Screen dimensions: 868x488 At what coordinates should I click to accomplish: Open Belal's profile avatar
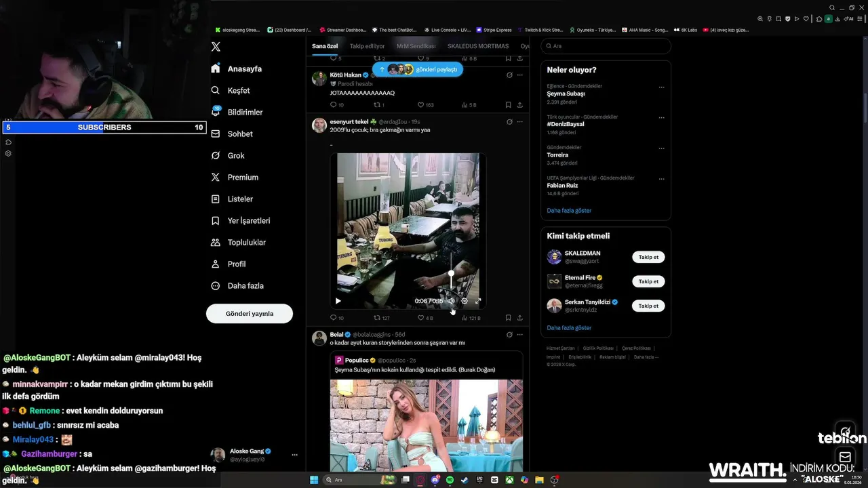tap(319, 338)
